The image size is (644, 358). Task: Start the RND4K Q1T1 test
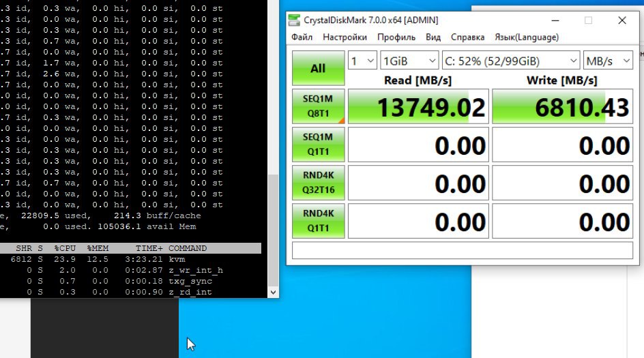319,221
